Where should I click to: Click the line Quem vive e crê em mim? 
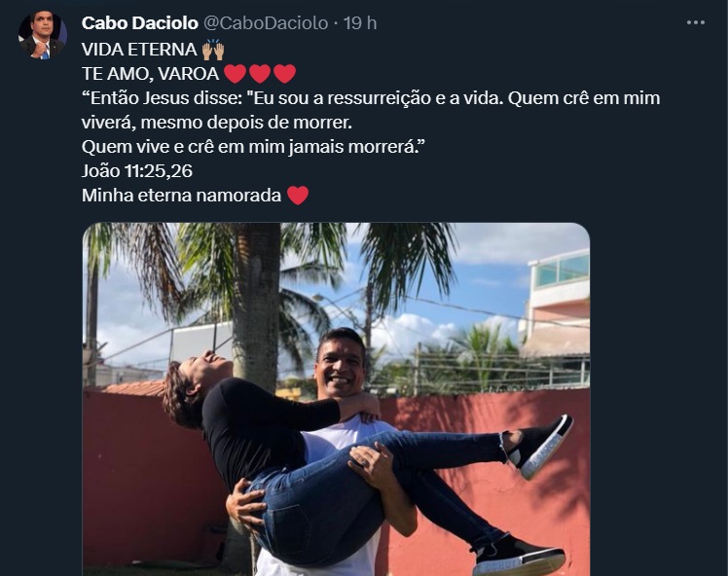click(253, 147)
